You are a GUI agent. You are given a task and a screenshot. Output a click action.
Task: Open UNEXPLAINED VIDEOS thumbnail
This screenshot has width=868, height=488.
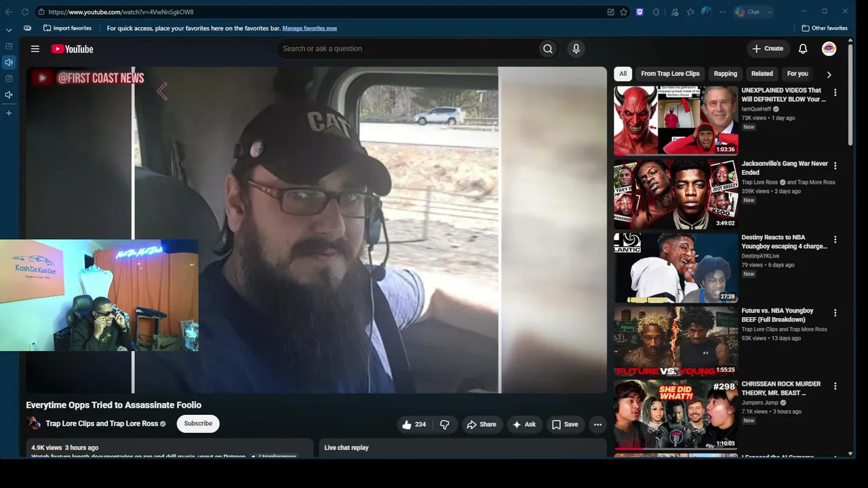pos(676,121)
